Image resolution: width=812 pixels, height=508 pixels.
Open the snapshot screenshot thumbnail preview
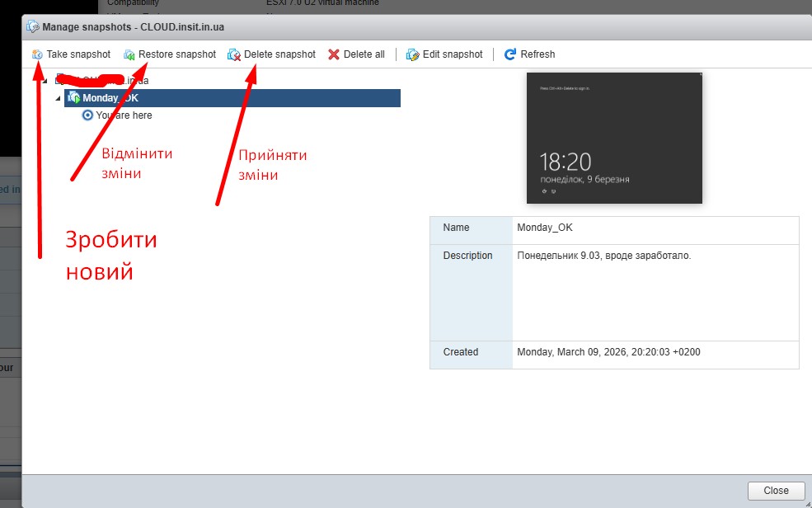pyautogui.click(x=614, y=138)
